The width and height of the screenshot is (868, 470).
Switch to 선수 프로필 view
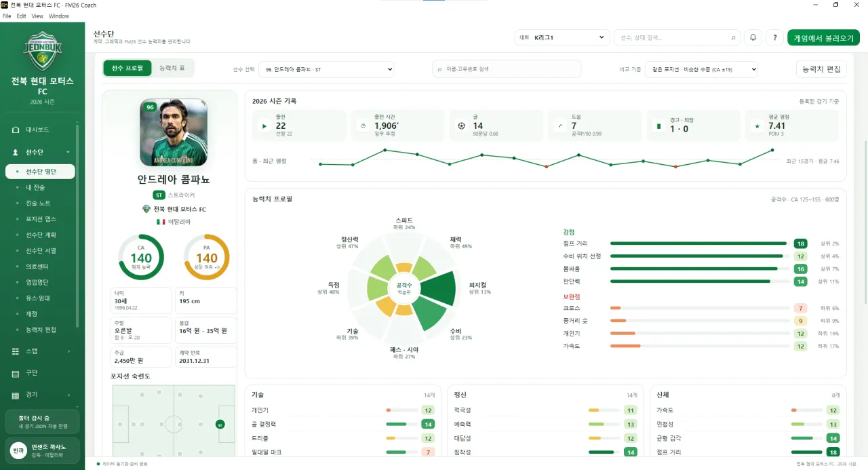pos(127,68)
